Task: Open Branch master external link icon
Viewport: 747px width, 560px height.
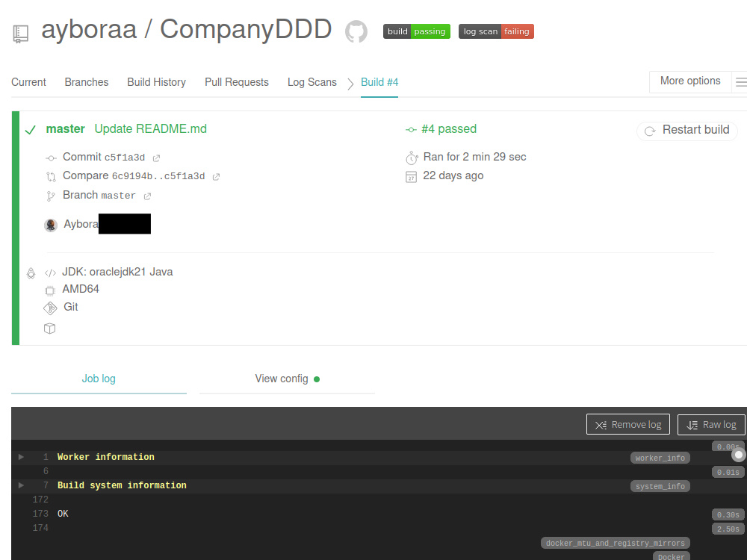Action: 147,196
